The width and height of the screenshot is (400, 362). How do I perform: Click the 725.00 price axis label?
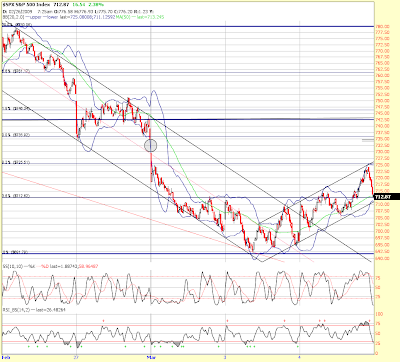point(383,165)
